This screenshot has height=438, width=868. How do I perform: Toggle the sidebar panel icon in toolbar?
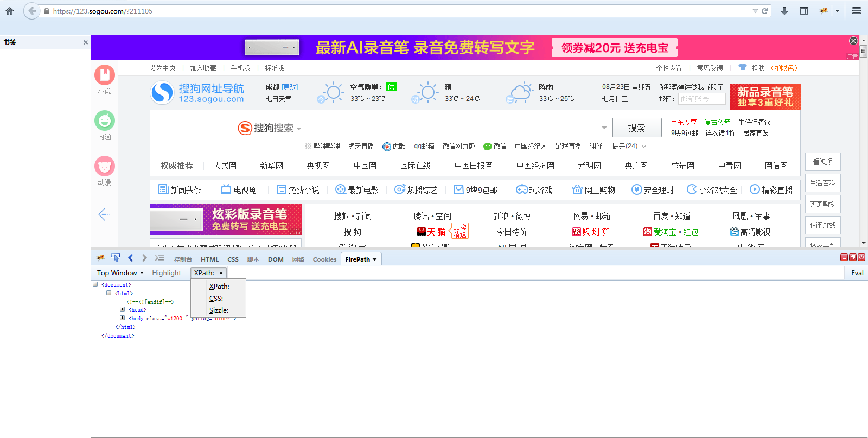coord(804,11)
